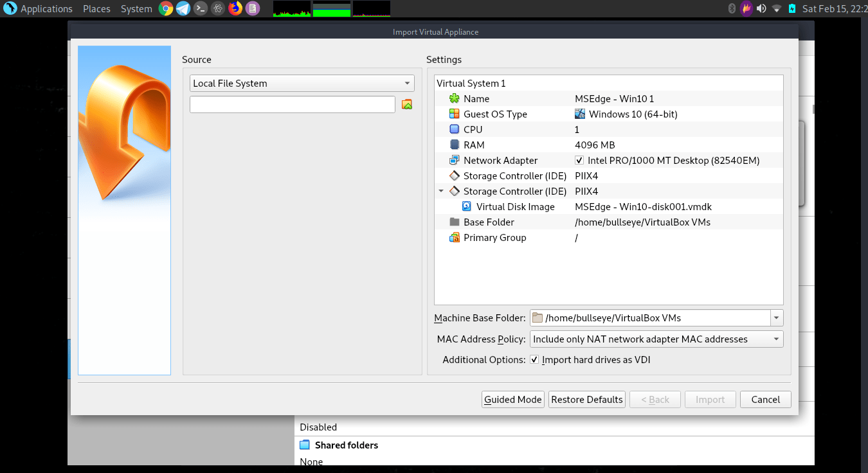This screenshot has width=868, height=473.
Task: Open the Machine Base Folder dropdown
Action: click(x=777, y=317)
